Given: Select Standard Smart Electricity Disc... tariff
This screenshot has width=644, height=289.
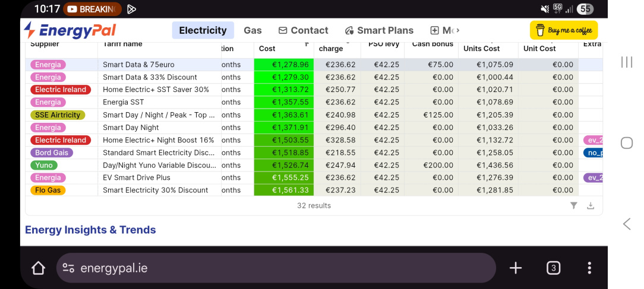Looking at the screenshot, I should pyautogui.click(x=159, y=153).
